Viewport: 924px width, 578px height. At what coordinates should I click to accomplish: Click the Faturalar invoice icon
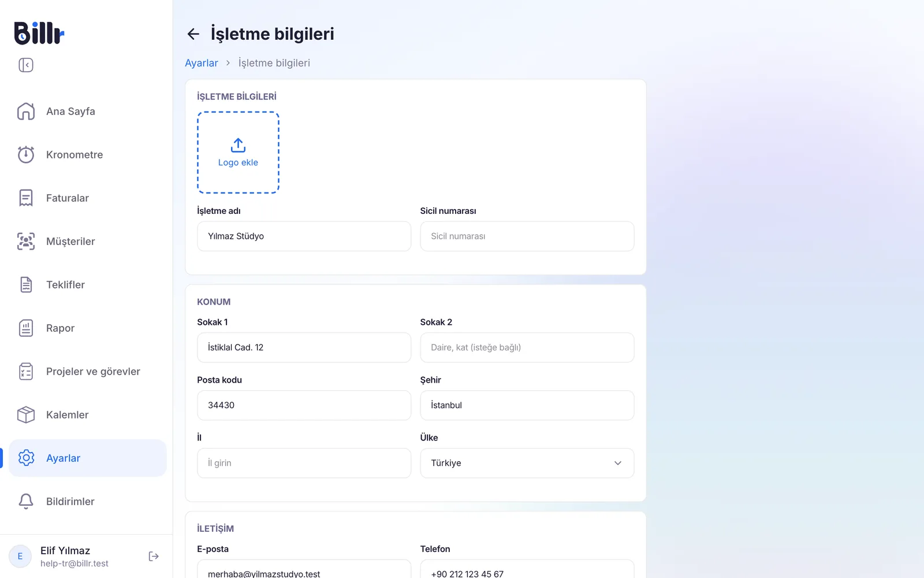[x=26, y=198]
